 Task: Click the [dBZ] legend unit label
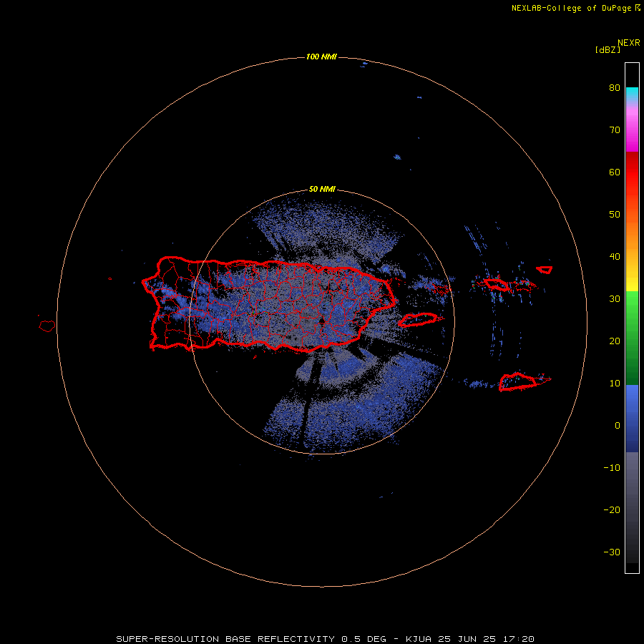(608, 49)
